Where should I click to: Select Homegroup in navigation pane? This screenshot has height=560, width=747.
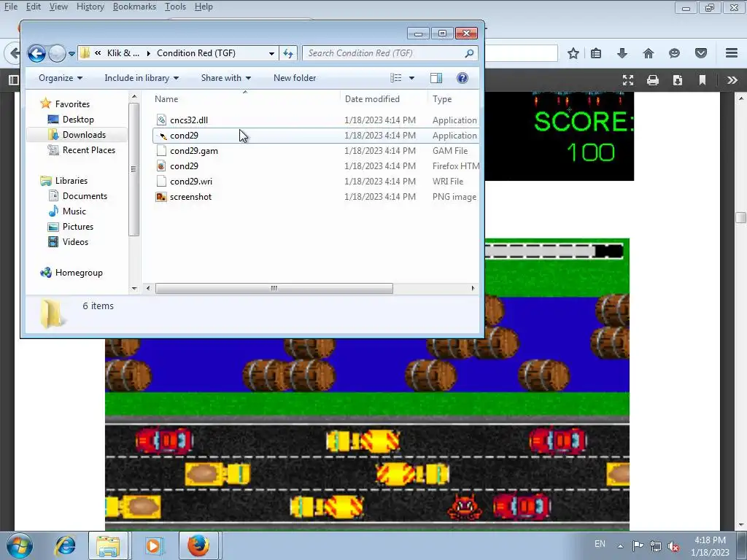pyautogui.click(x=79, y=273)
